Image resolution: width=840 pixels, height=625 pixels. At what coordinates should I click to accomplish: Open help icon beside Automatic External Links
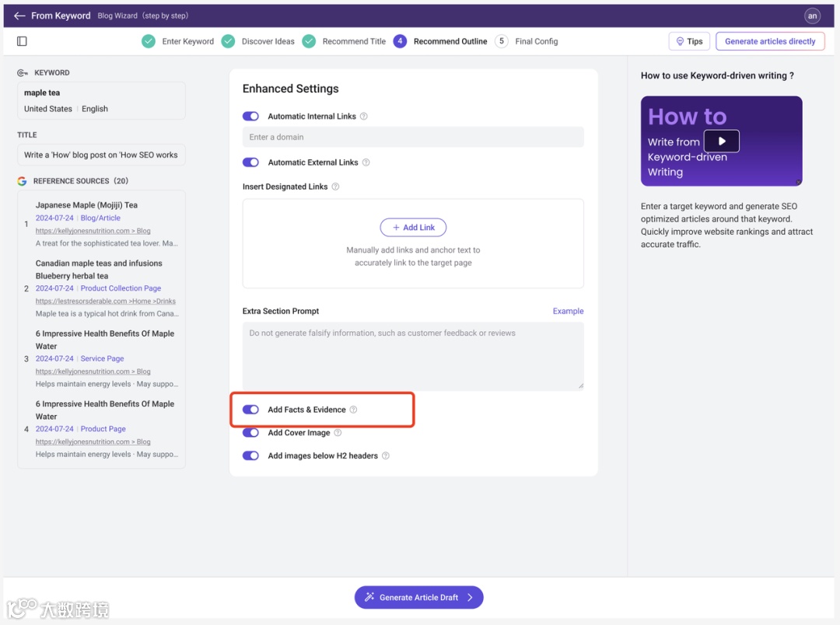pyautogui.click(x=366, y=162)
